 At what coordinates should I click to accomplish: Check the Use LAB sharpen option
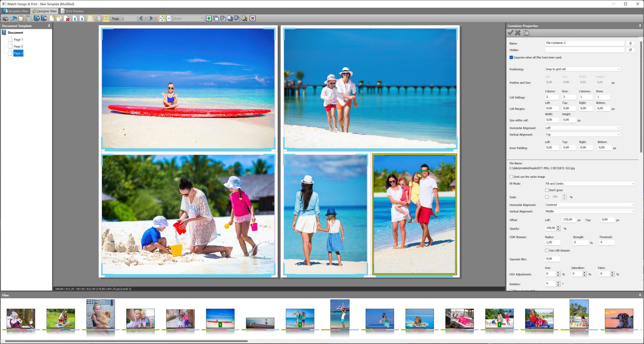pyautogui.click(x=547, y=250)
